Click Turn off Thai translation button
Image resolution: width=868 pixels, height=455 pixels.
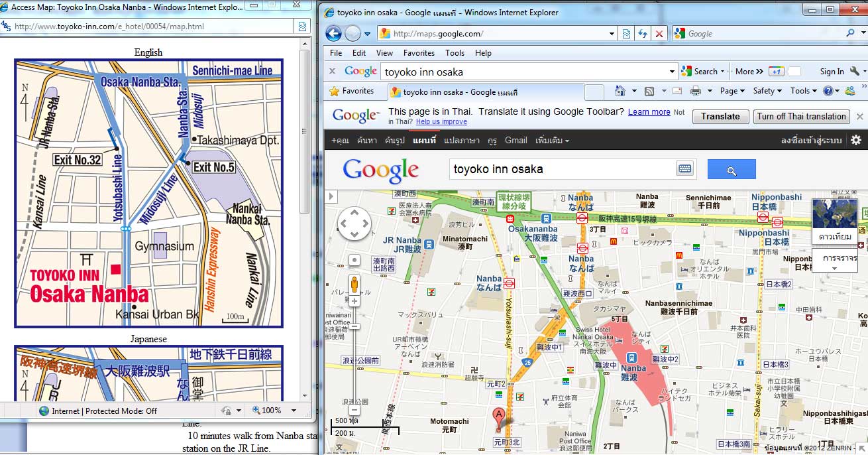(x=802, y=116)
